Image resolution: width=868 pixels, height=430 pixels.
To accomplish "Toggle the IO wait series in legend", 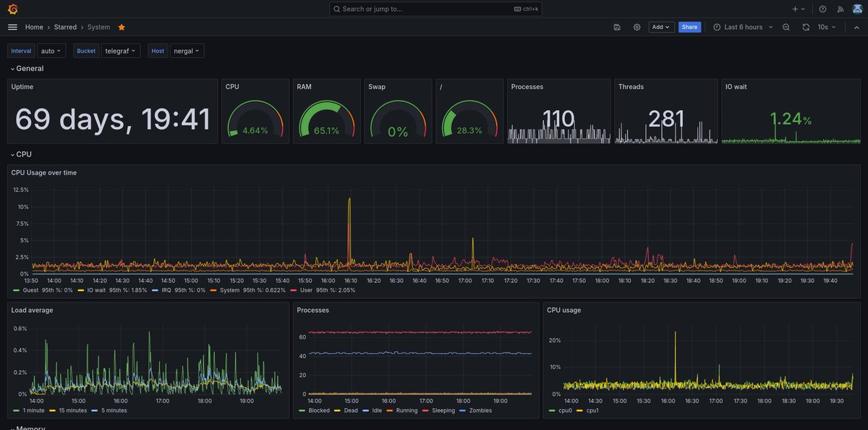I will tap(97, 290).
